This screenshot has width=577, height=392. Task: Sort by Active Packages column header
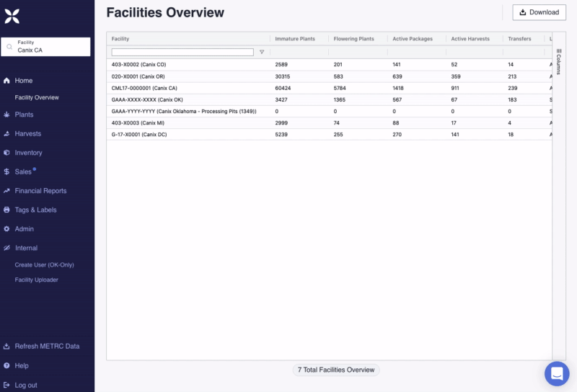pos(413,39)
